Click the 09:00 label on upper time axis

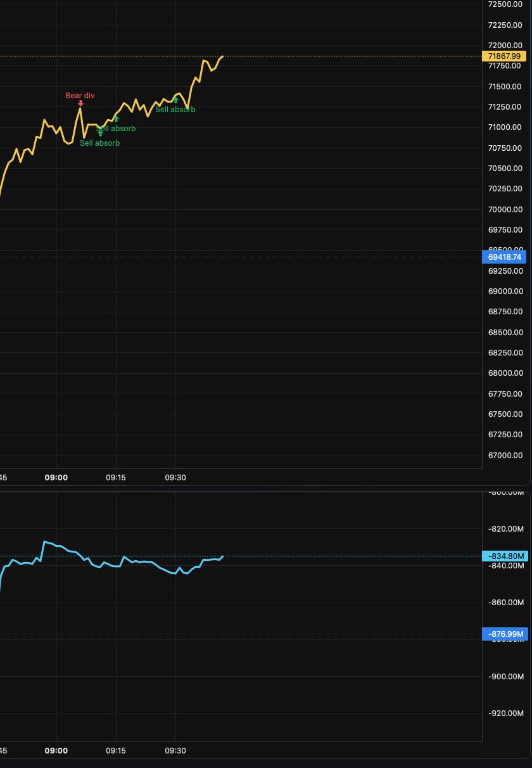(x=56, y=477)
